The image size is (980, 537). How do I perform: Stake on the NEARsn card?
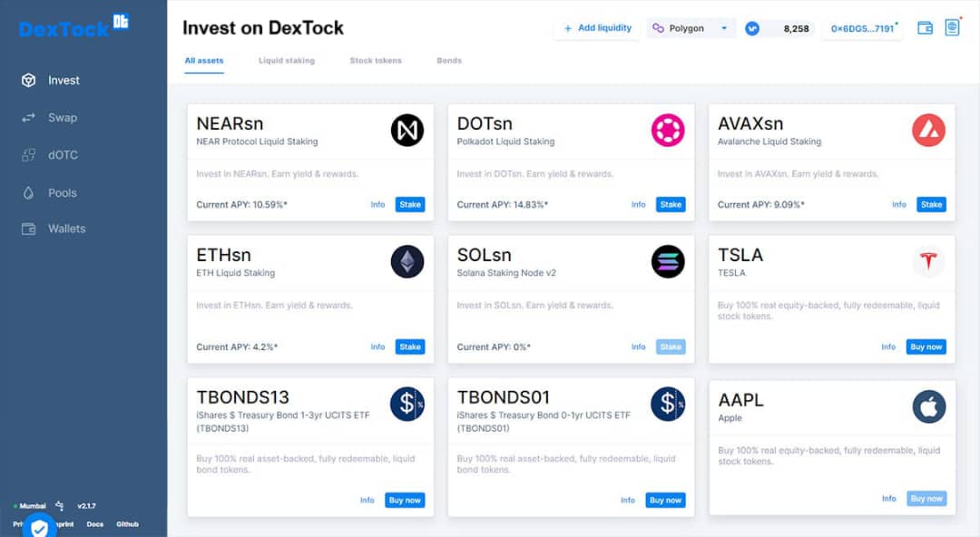coord(410,204)
